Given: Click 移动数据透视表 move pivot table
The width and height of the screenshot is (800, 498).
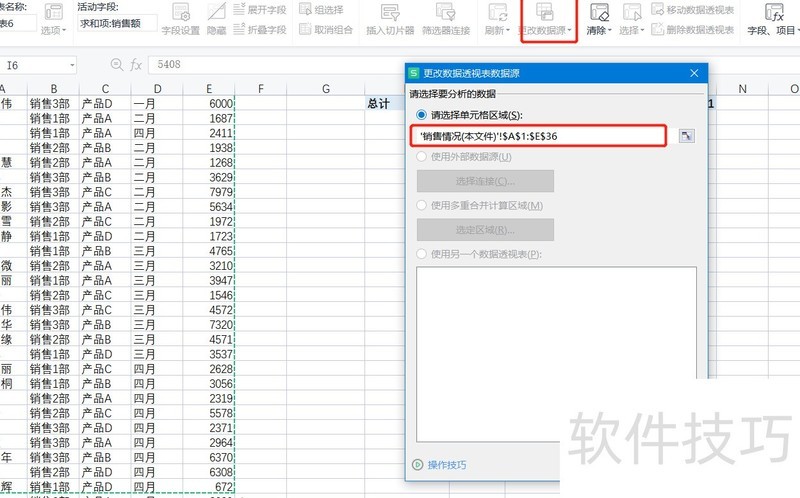Looking at the screenshot, I should pyautogui.click(x=693, y=10).
